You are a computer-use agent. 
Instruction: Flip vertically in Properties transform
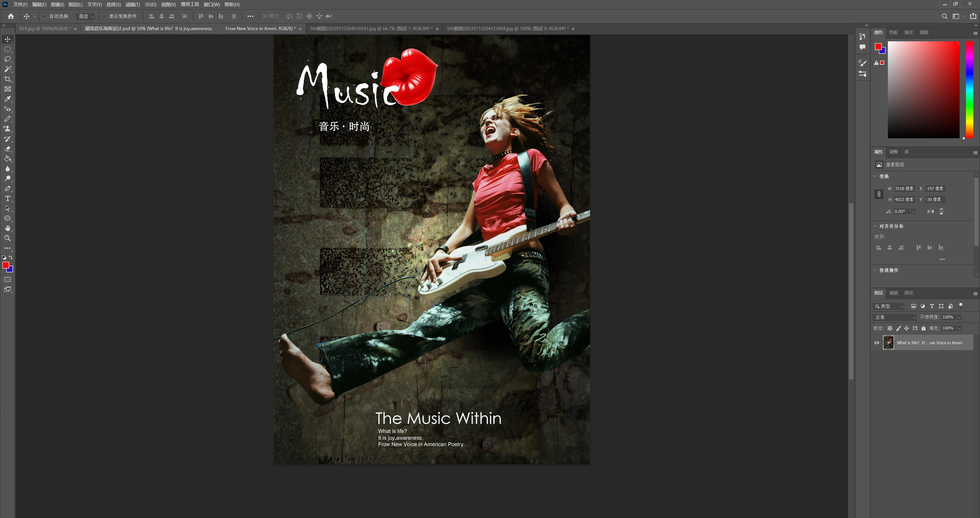pos(941,211)
